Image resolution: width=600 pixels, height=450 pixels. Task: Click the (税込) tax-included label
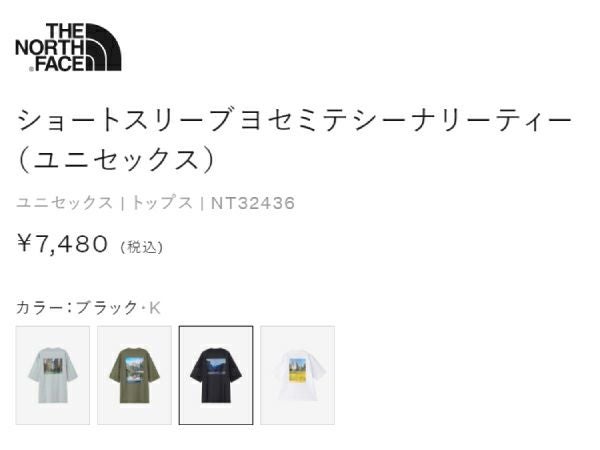[142, 247]
